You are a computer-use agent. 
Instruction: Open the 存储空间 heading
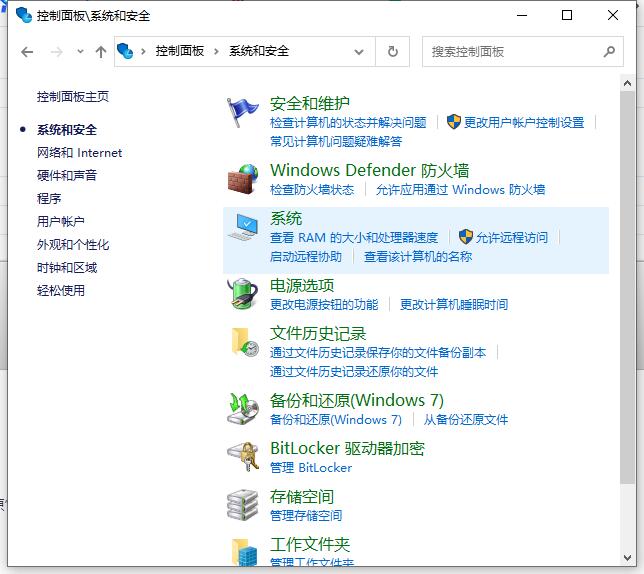[x=302, y=496]
